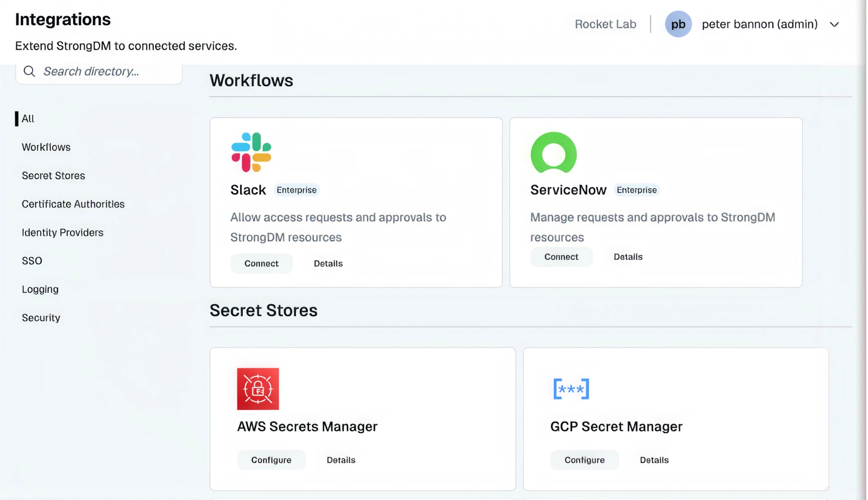Click the Enterprise badge next to Slack
This screenshot has height=500, width=868.
[x=296, y=190]
